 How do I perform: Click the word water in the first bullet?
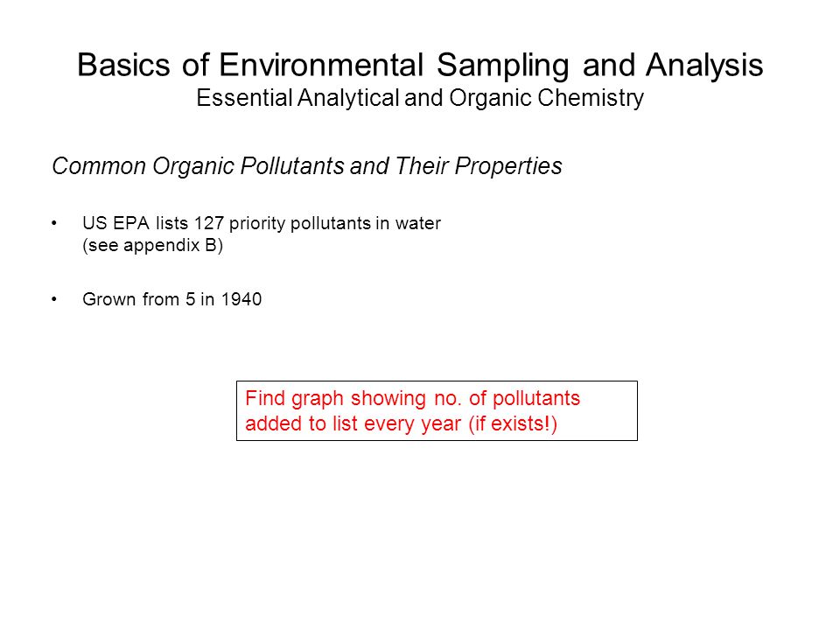tap(418, 223)
